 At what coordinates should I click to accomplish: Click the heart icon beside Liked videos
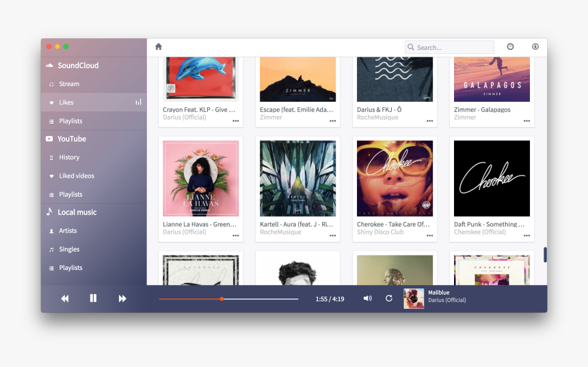(51, 176)
